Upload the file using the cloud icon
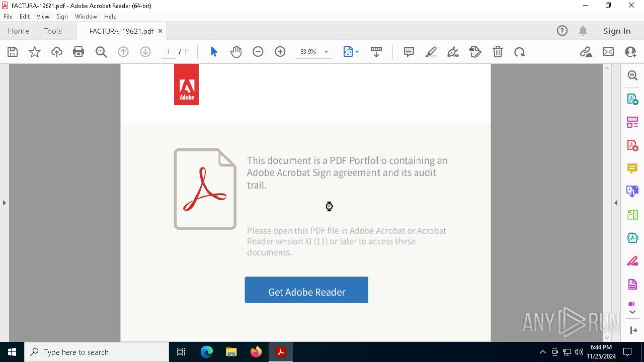Viewport: 644px width, 362px height. tap(57, 52)
